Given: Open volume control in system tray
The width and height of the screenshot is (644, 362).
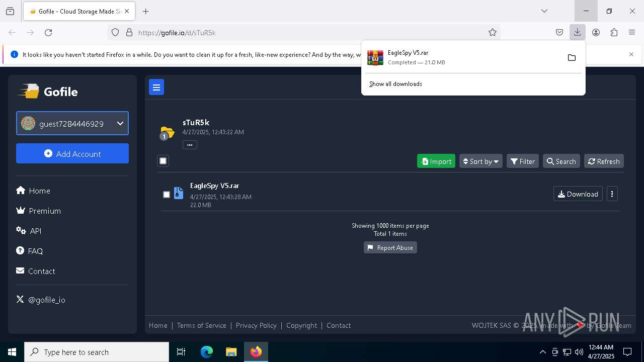Looking at the screenshot, I should pos(579,352).
